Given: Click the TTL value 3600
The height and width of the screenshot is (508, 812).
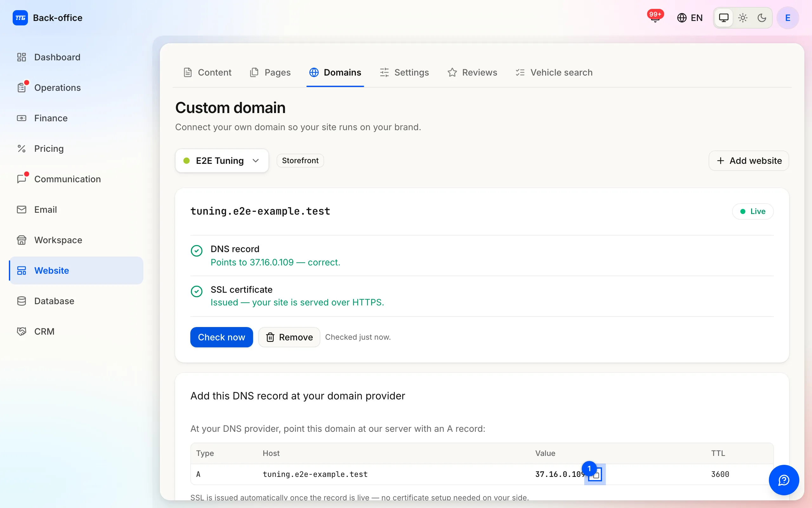Looking at the screenshot, I should pyautogui.click(x=720, y=474).
